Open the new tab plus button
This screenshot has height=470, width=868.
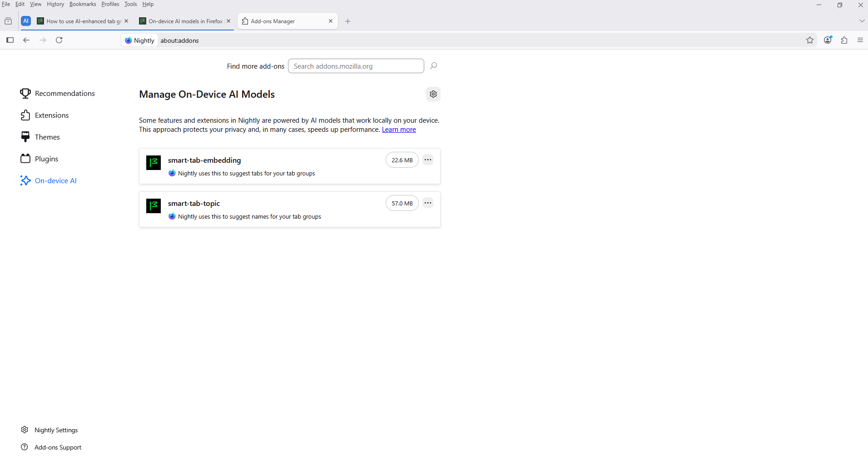pyautogui.click(x=348, y=21)
